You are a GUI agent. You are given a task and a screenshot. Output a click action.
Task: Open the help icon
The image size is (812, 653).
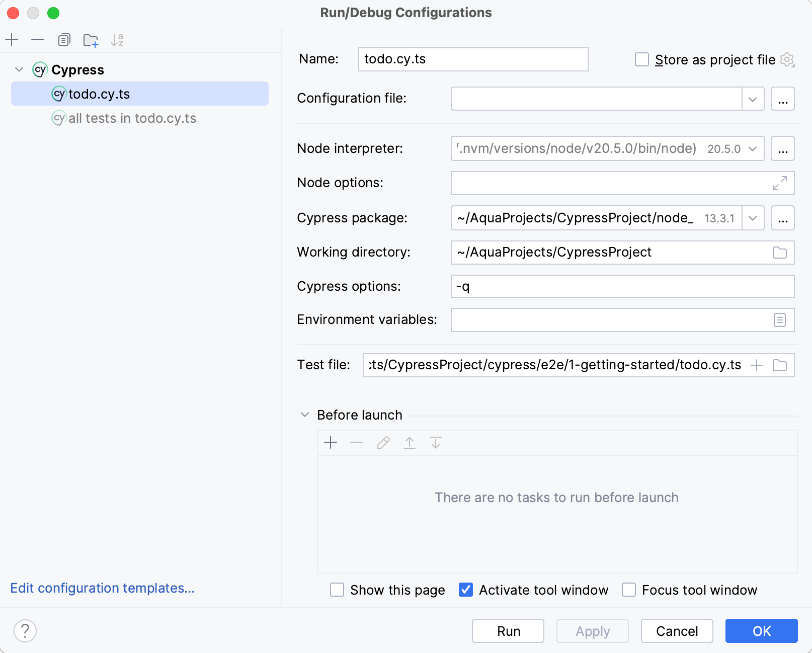tap(24, 631)
